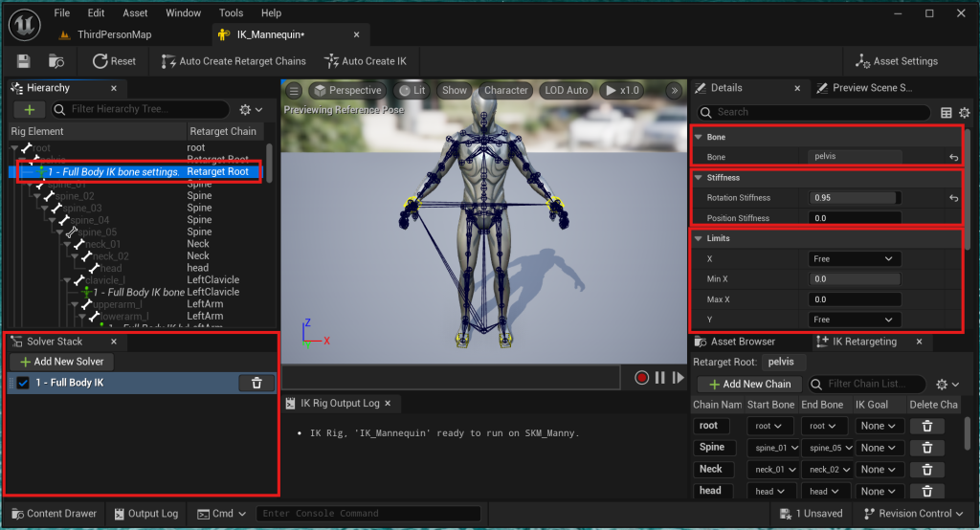The height and width of the screenshot is (530, 980).
Task: Pause the preview playback
Action: [x=660, y=378]
